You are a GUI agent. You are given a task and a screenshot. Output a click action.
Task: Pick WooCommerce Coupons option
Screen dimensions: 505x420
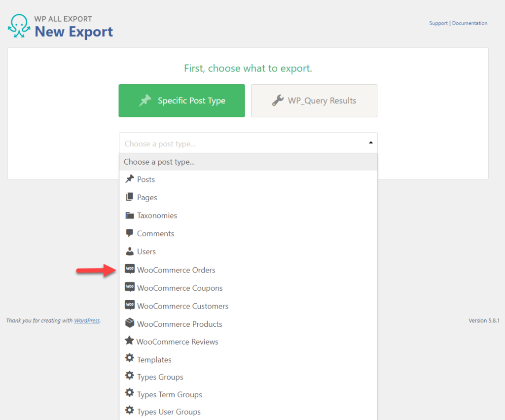(x=248, y=288)
